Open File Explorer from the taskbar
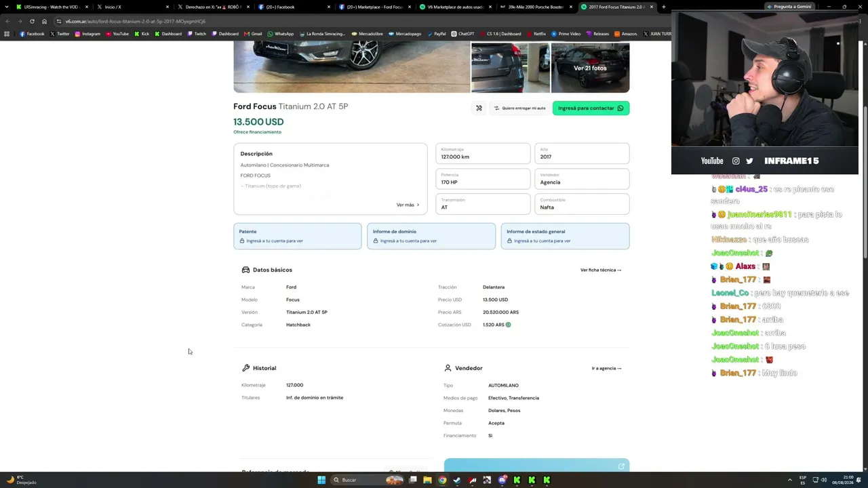This screenshot has height=488, width=868. [427, 480]
